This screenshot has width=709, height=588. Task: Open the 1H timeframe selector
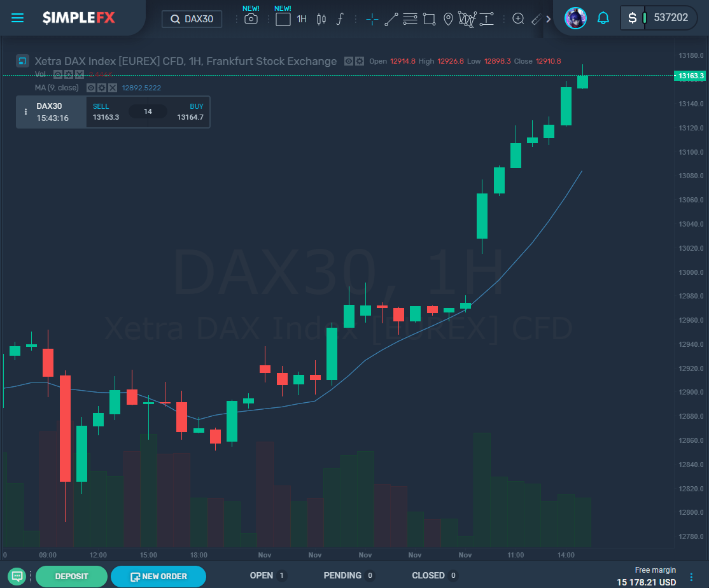pos(302,19)
